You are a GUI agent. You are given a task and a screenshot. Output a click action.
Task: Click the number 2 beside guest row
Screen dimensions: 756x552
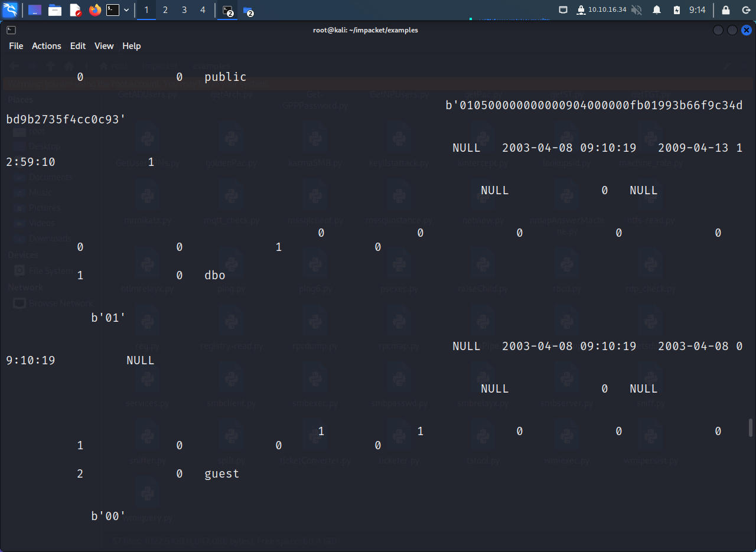80,474
